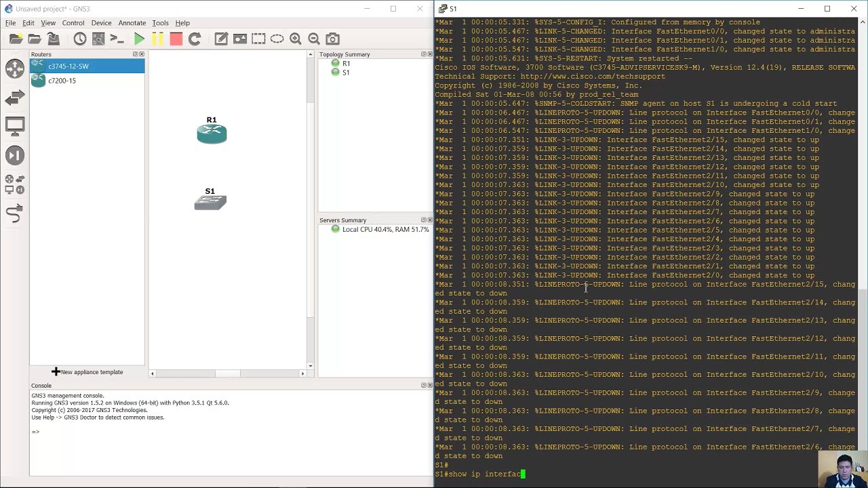This screenshot has width=868, height=488.
Task: Add a note to the topology
Action: click(221, 39)
